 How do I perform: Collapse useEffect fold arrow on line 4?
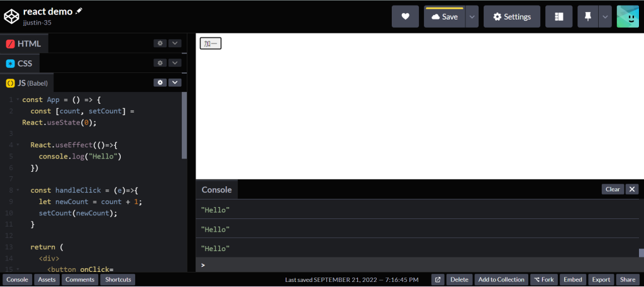click(x=18, y=145)
